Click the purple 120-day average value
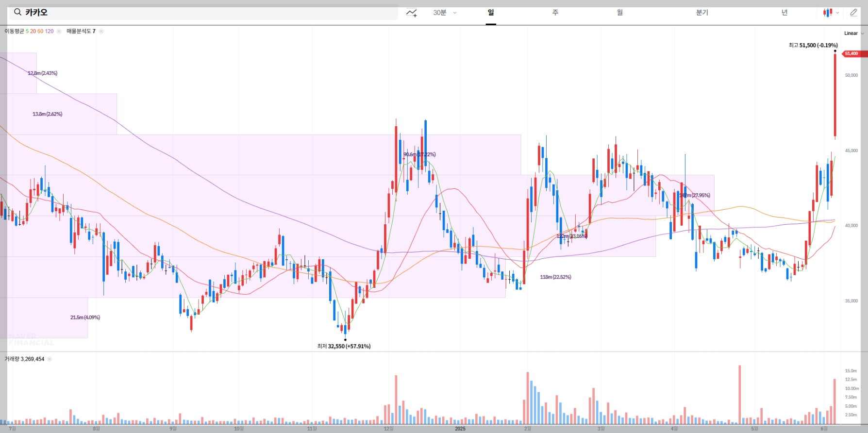 tap(49, 31)
